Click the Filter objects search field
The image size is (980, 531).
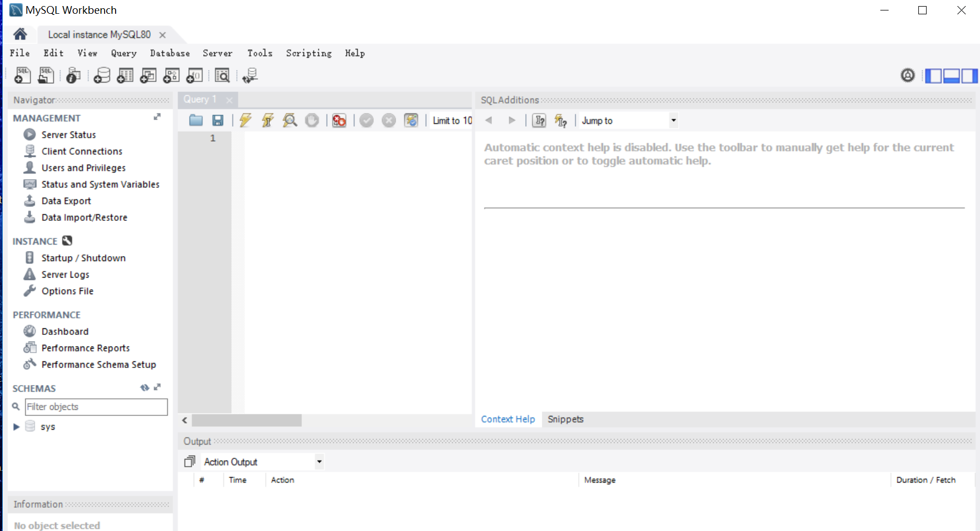[x=96, y=407]
